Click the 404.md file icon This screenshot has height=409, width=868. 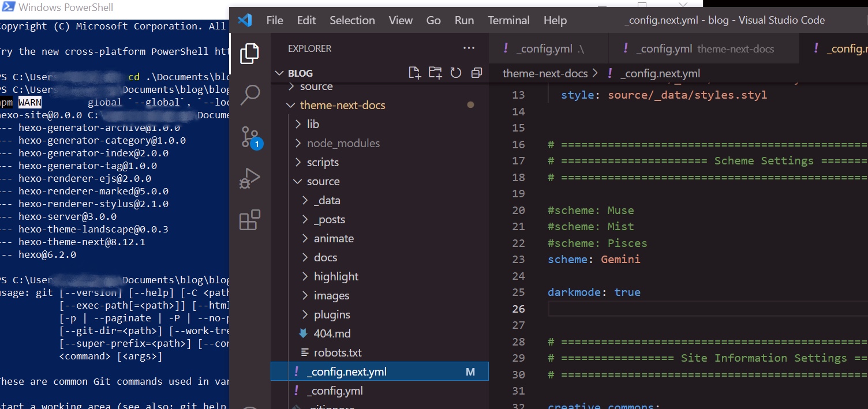[x=304, y=333]
